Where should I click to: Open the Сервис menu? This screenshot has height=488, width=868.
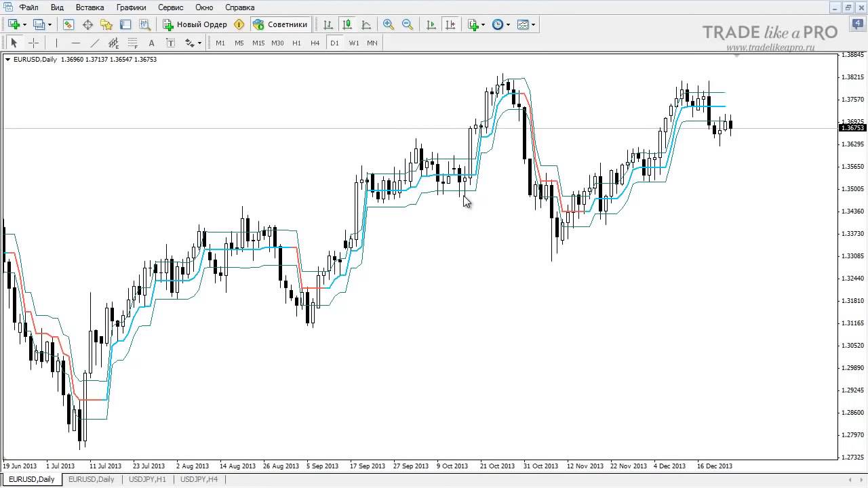(x=170, y=7)
